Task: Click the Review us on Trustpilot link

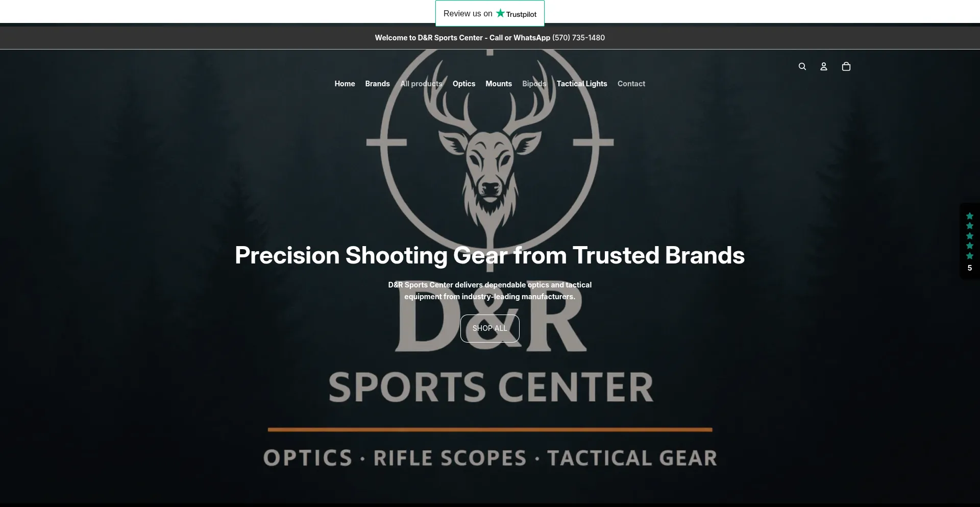Action: (489, 13)
